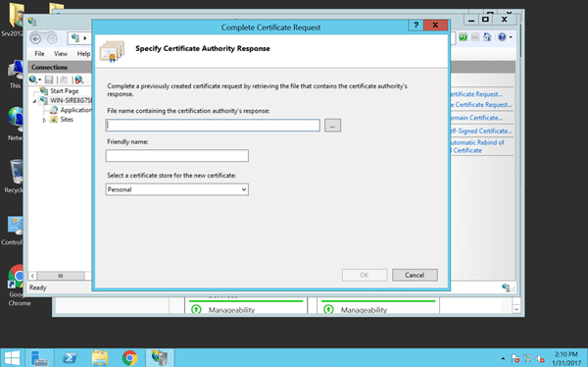Click the topmost 'ertificate Request...' action link

tap(476, 94)
